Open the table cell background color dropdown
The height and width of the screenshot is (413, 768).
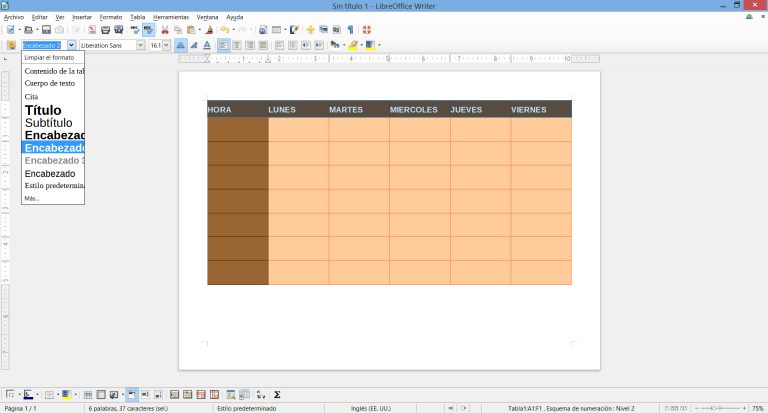click(75, 394)
